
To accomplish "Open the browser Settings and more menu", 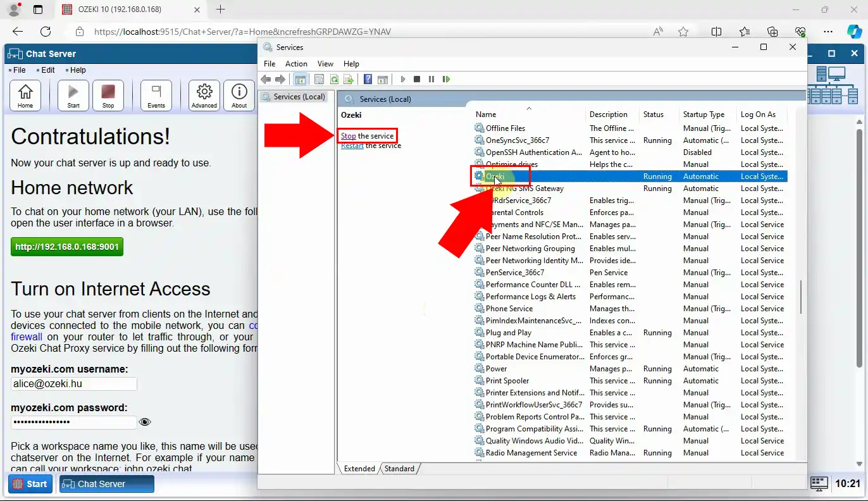I will point(828,32).
